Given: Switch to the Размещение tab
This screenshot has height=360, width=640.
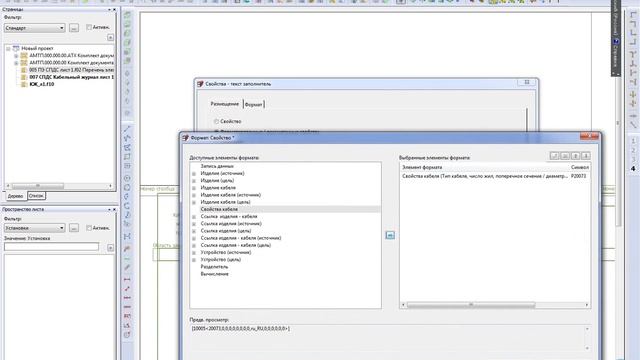Looking at the screenshot, I should (x=224, y=104).
